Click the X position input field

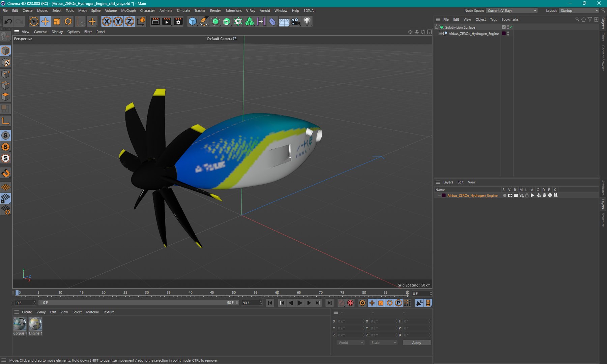(x=351, y=321)
